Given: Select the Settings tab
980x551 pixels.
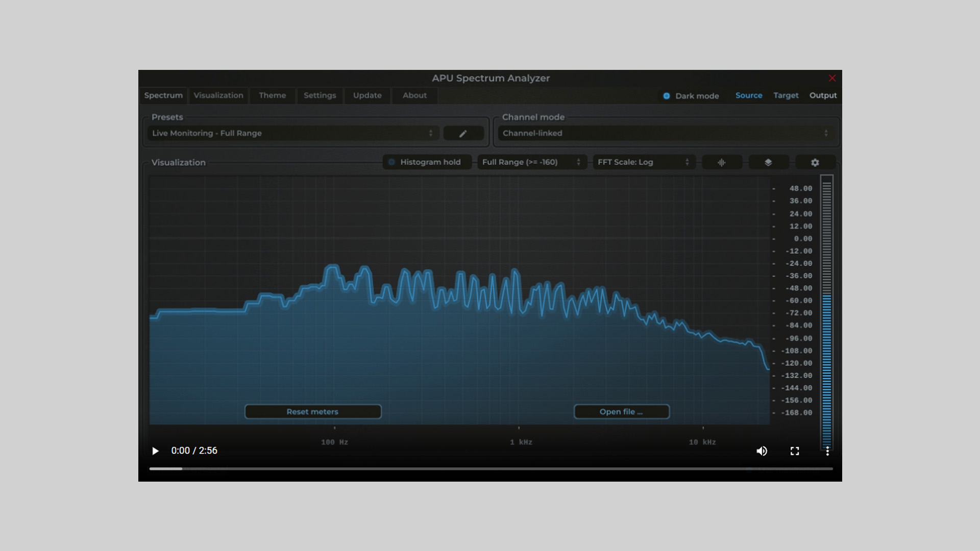Looking at the screenshot, I should pos(320,95).
